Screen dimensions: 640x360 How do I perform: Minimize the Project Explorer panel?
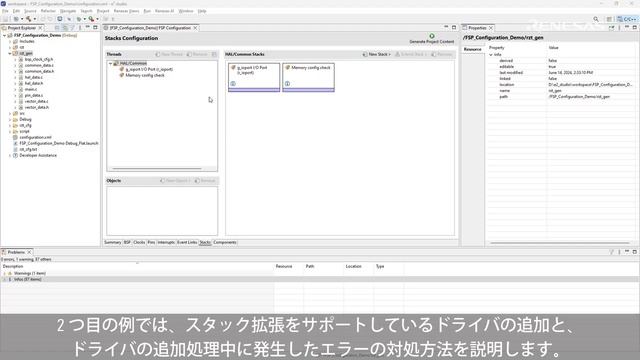click(88, 27)
